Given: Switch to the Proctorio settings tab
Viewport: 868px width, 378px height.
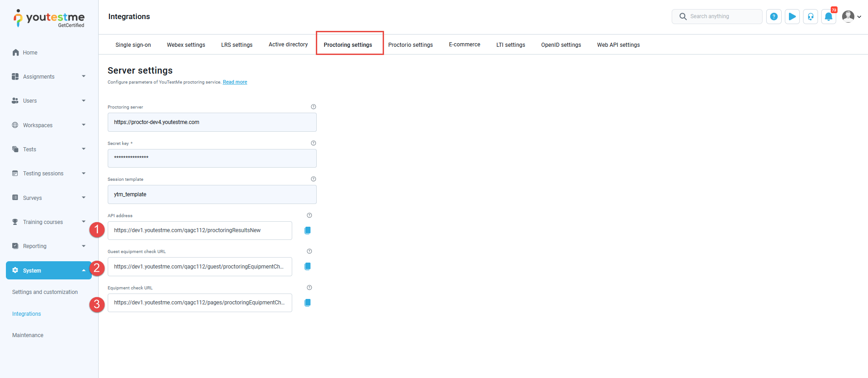Looking at the screenshot, I should (x=410, y=45).
